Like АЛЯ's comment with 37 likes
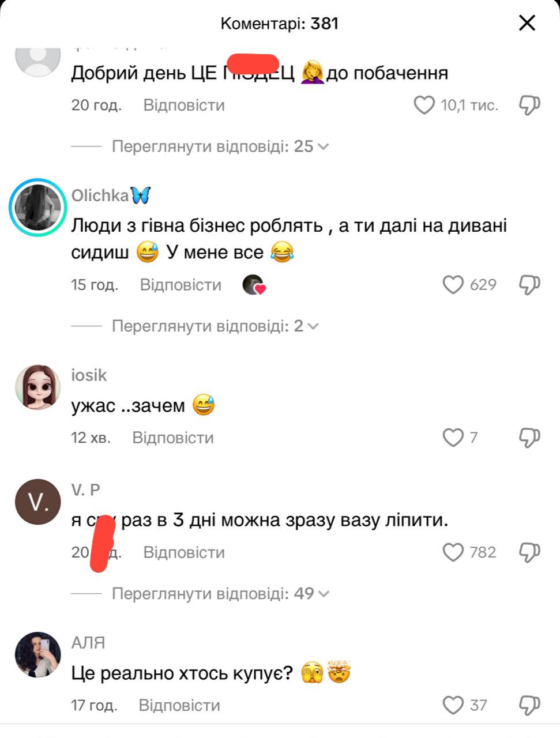 pos(453,705)
